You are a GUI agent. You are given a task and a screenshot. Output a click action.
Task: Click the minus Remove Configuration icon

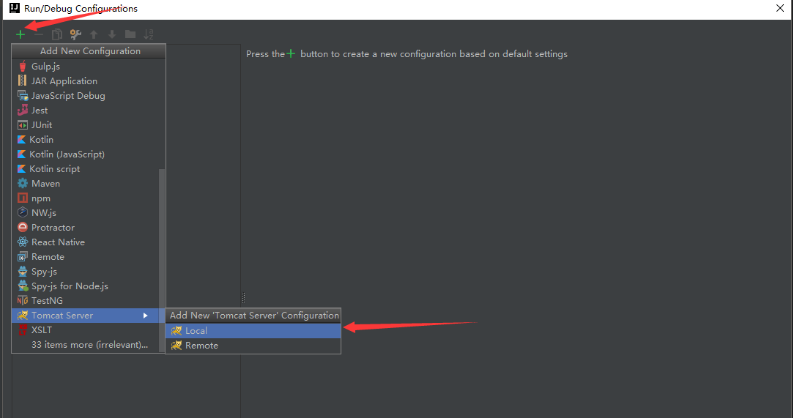click(x=38, y=34)
